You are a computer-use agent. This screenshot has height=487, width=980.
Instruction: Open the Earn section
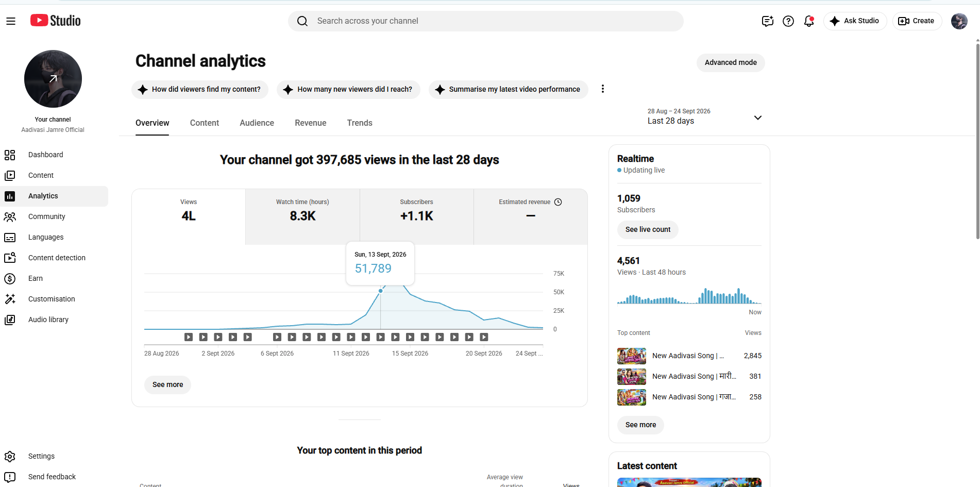pos(54,278)
